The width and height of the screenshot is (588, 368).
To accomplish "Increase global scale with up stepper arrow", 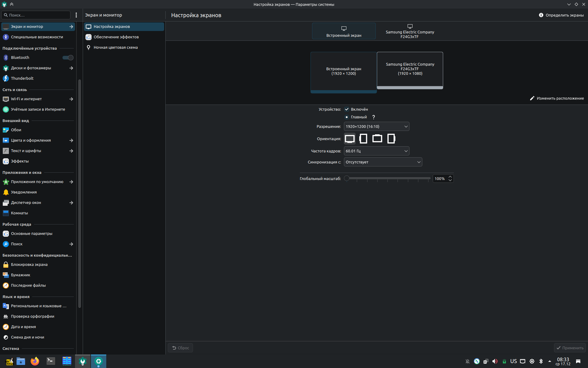I will click(x=450, y=177).
